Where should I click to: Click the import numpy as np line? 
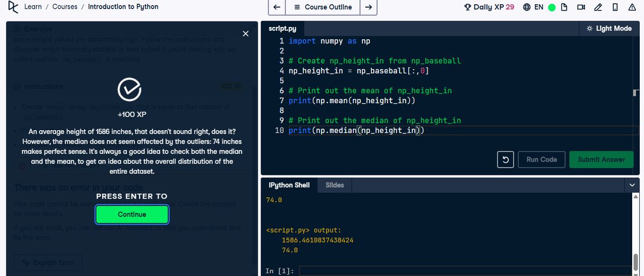[x=329, y=41]
